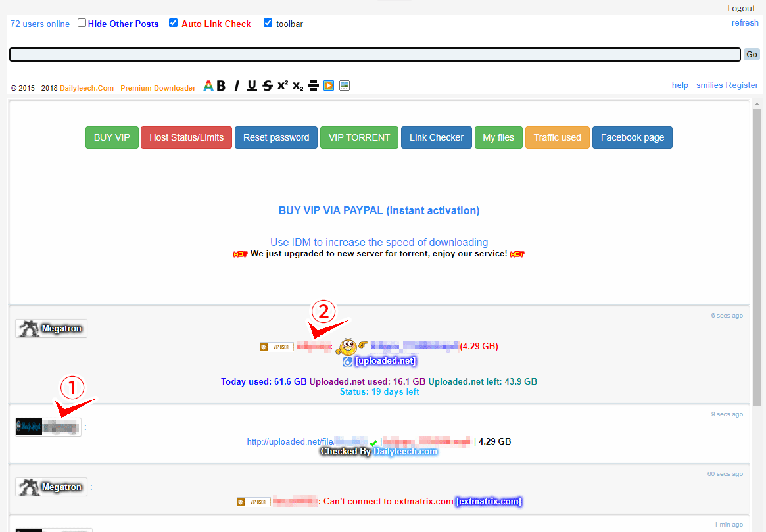Click the refresh link

click(745, 23)
